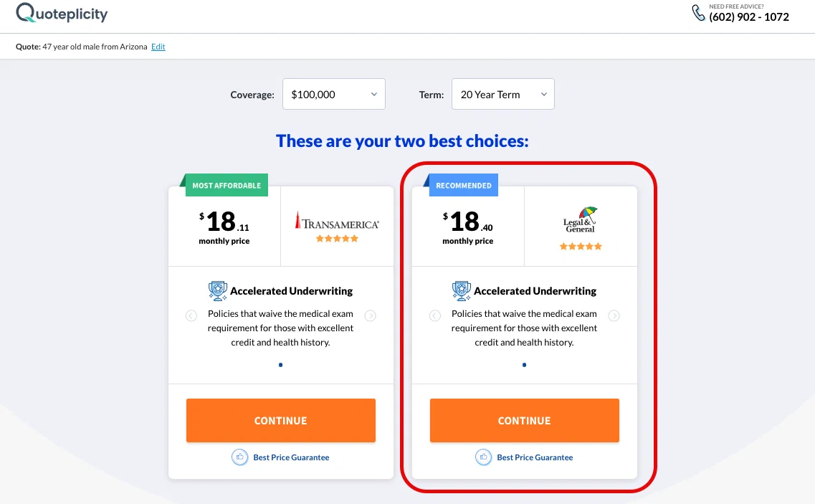Click the phone icon next to the number

(698, 13)
